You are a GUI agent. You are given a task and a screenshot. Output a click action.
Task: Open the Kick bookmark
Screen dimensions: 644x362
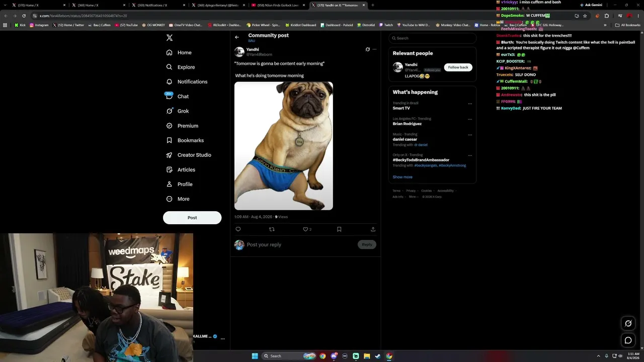pos(20,25)
